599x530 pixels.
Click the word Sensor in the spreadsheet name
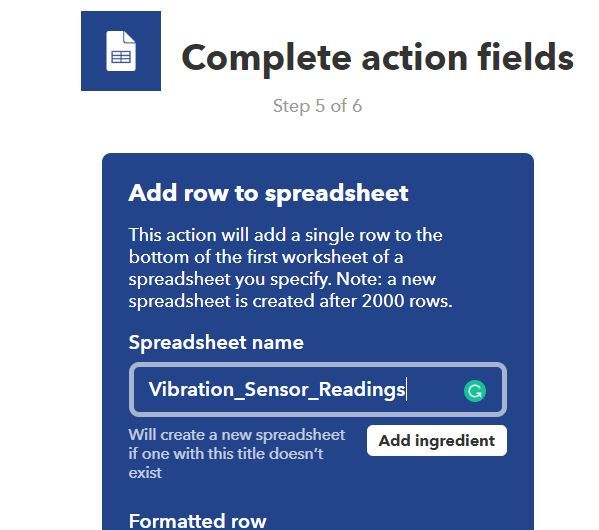click(276, 389)
